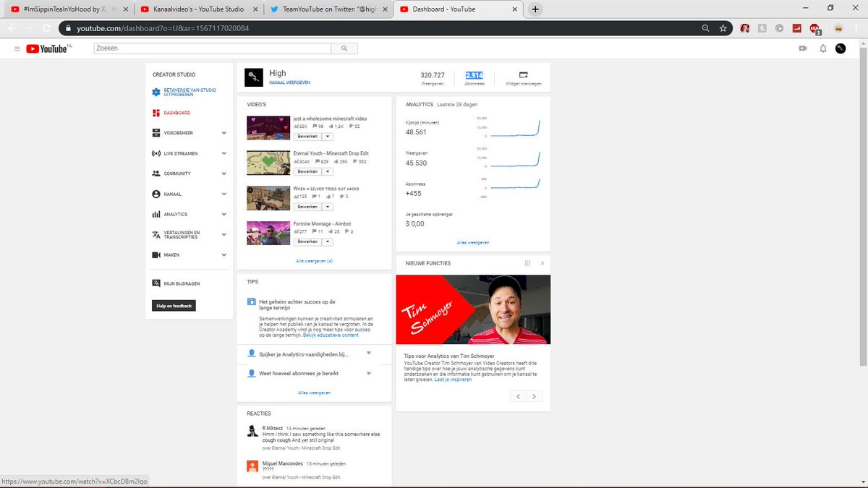Click the Tips article icon
The height and width of the screenshot is (488, 868).
pyautogui.click(x=252, y=301)
